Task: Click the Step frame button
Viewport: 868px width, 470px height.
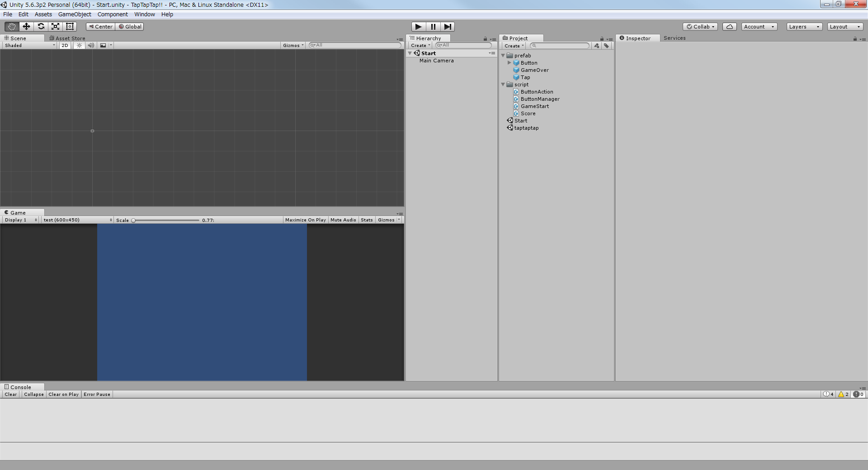Action: tap(448, 27)
